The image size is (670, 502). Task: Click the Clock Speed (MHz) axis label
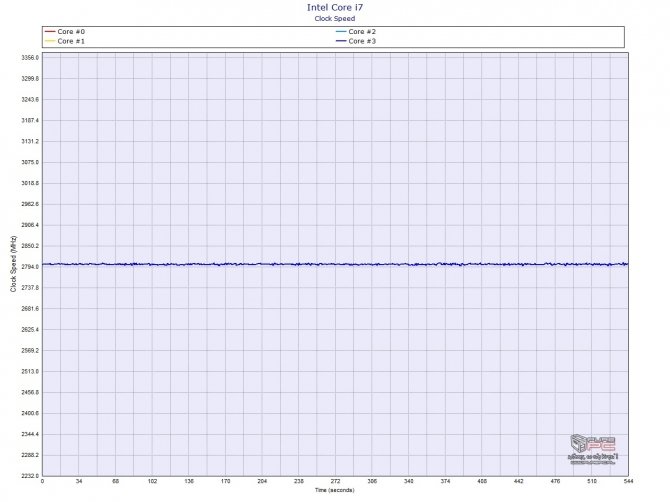13,264
